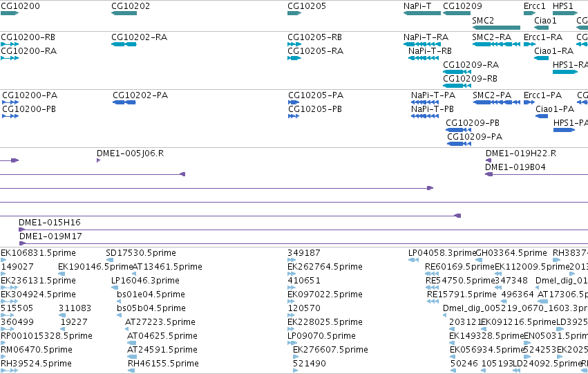Click the HPS1 gene label

point(563,6)
